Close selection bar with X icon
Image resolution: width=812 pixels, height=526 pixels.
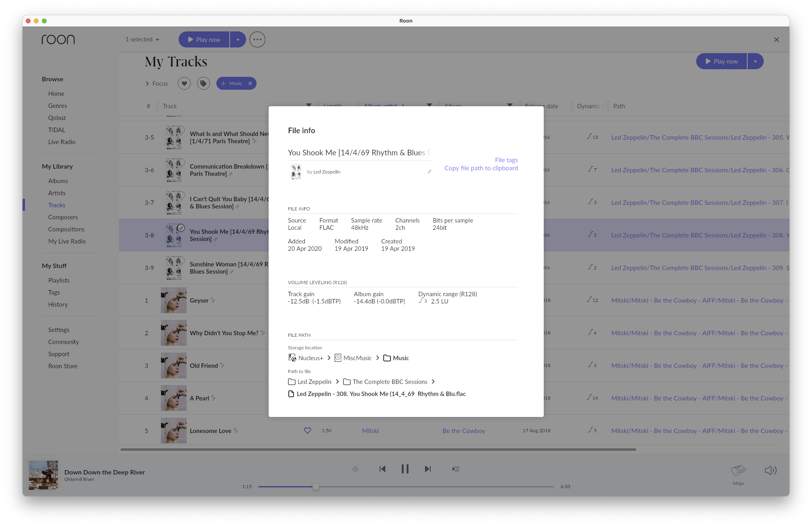pos(777,39)
